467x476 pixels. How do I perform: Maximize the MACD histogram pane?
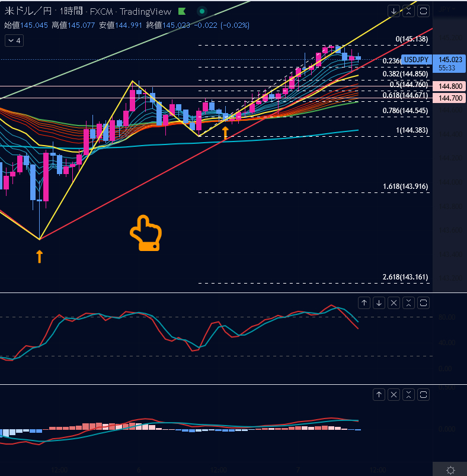(424, 395)
